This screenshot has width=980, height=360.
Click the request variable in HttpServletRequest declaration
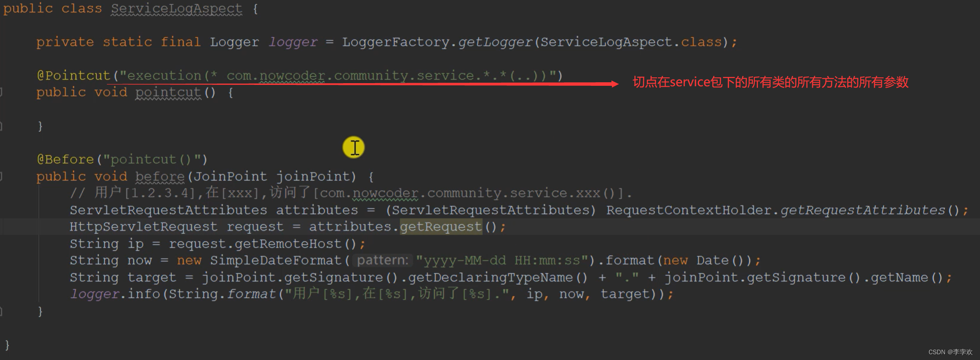[x=255, y=227]
